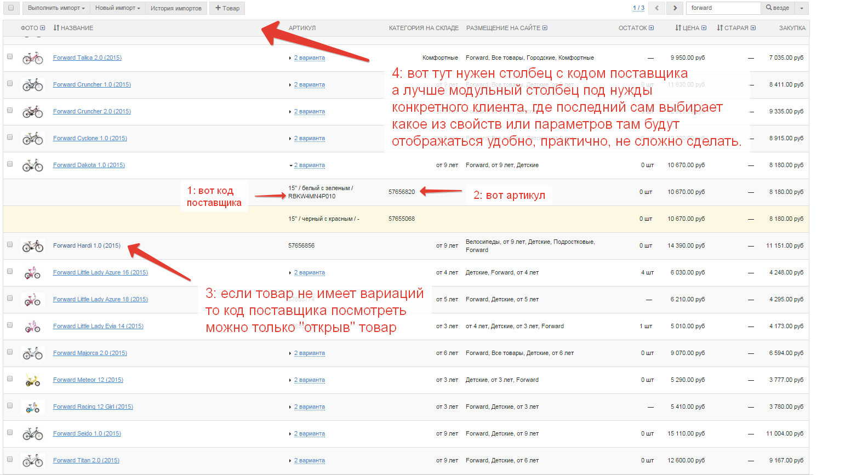The height and width of the screenshot is (475, 868).
Task: Click Forward Hardi article 57656856
Action: coord(301,246)
